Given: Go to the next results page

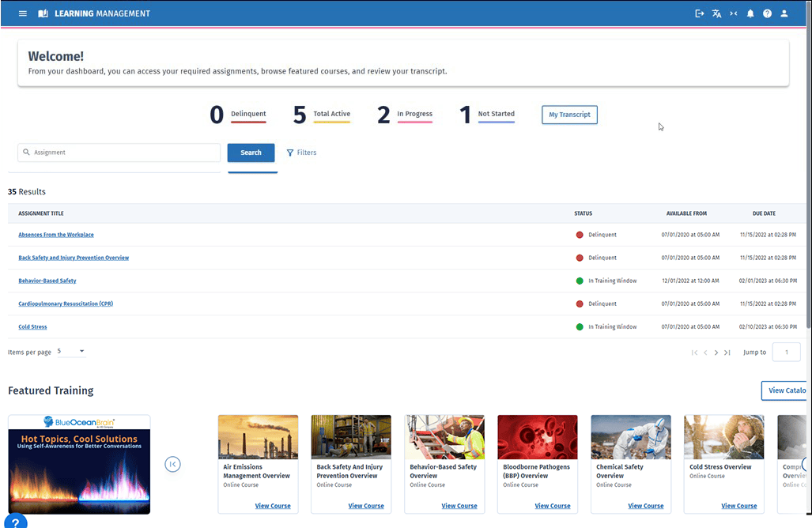Looking at the screenshot, I should tap(716, 353).
